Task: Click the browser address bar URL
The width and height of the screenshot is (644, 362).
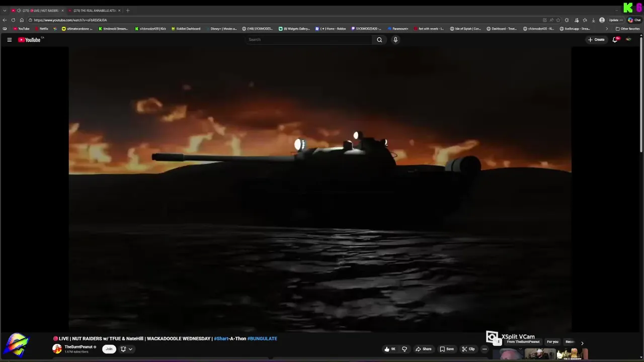Action: pos(70,20)
